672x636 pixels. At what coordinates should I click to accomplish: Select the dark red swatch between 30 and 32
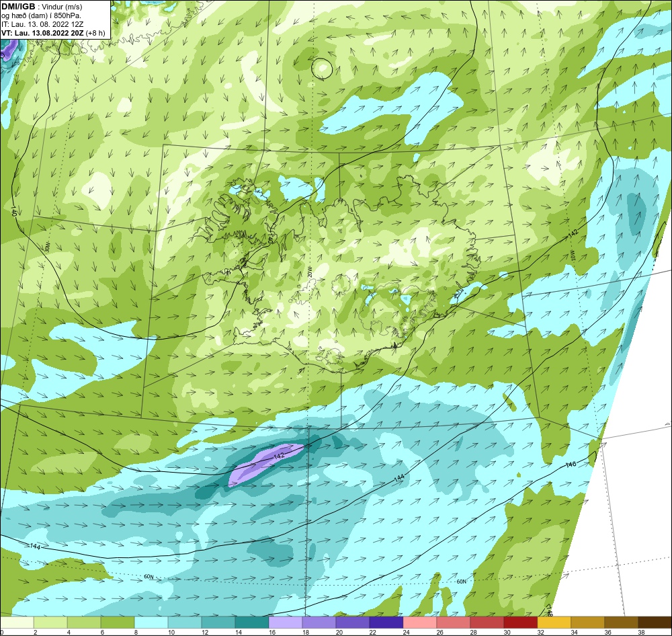521,623
